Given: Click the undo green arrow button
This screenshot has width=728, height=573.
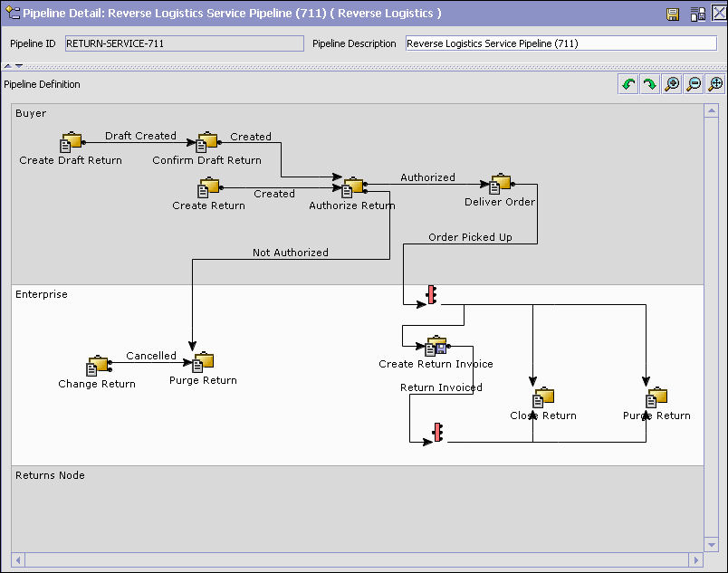Looking at the screenshot, I should point(628,84).
